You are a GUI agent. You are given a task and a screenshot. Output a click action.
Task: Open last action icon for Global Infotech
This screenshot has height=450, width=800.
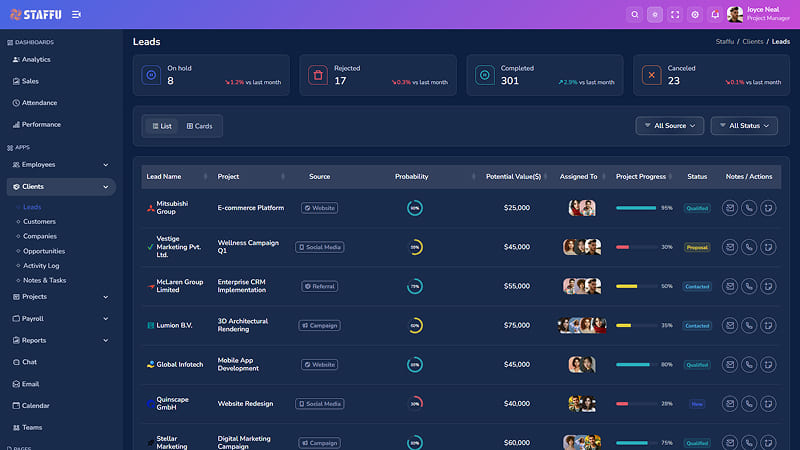point(768,364)
